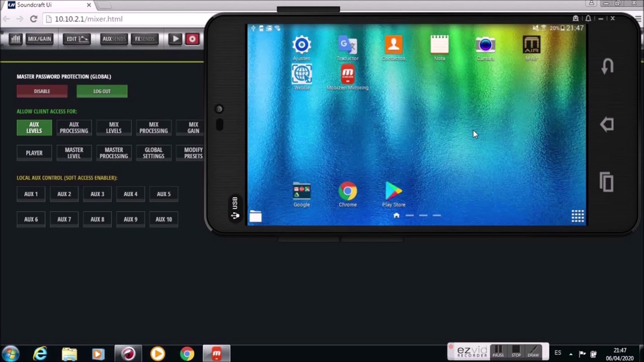
Task: Toggle MASTER PROCESSING client access
Action: point(114,153)
